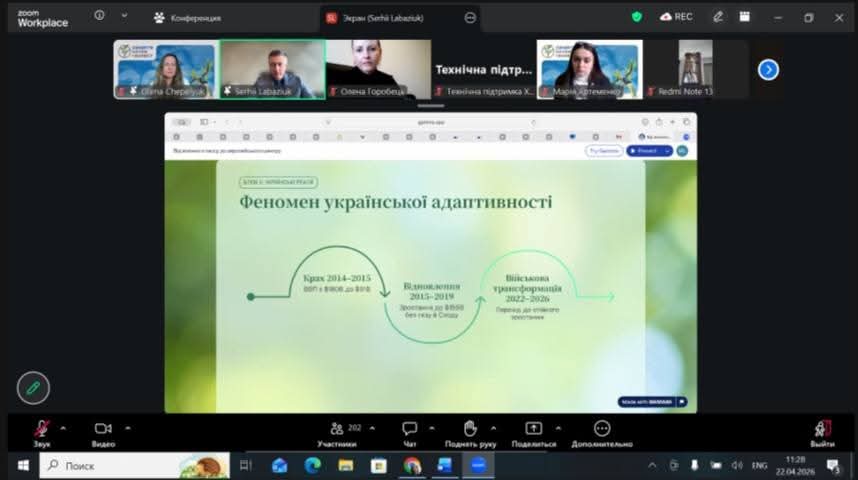Expand the audio options arrow beside Звук
Viewport: 858px width, 480px height.
coord(63,427)
